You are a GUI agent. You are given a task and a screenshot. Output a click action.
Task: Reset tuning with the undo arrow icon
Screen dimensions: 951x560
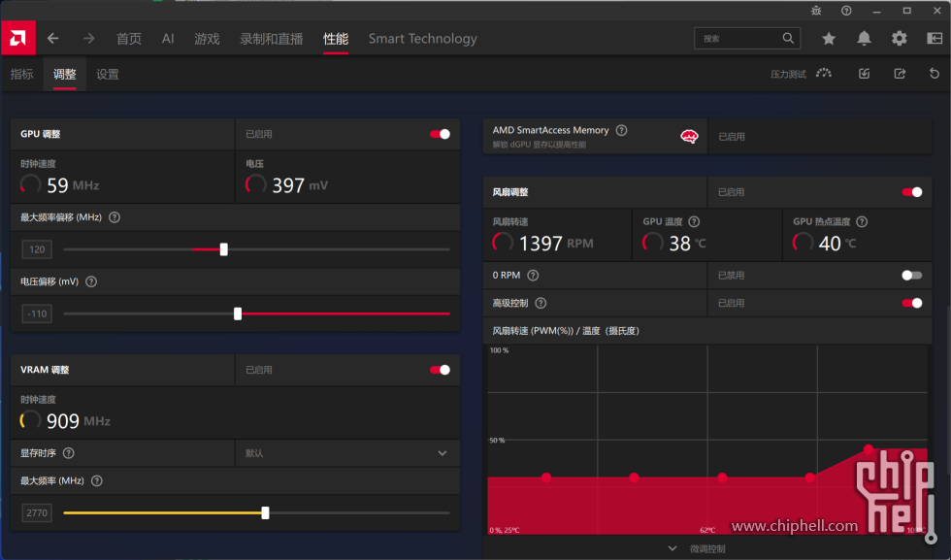tap(934, 74)
